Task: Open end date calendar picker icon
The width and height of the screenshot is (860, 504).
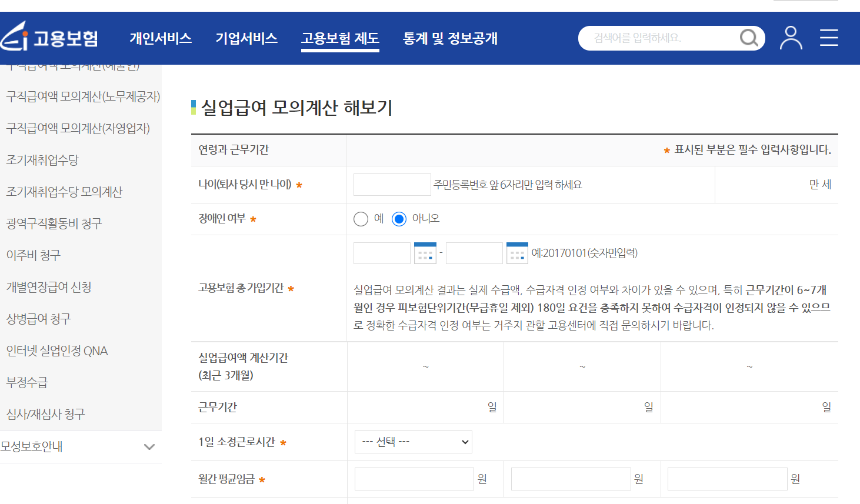Action: click(x=517, y=253)
